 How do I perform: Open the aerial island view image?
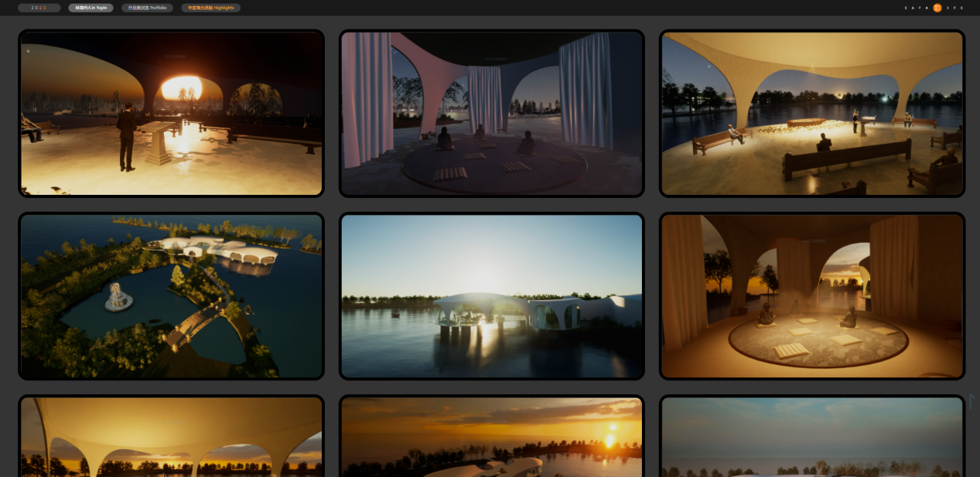point(171,296)
